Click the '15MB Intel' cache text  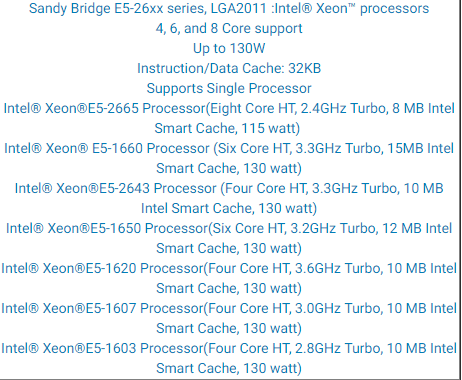point(421,149)
